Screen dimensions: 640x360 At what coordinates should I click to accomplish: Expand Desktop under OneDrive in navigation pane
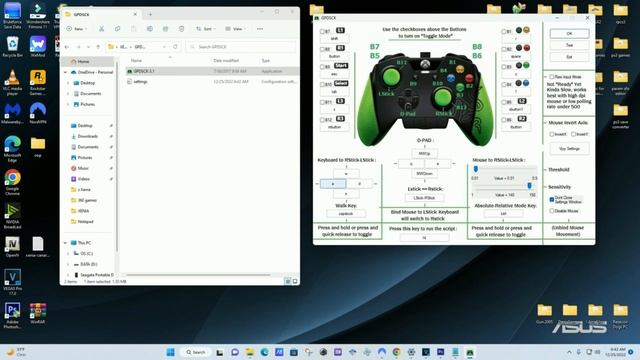[68, 83]
